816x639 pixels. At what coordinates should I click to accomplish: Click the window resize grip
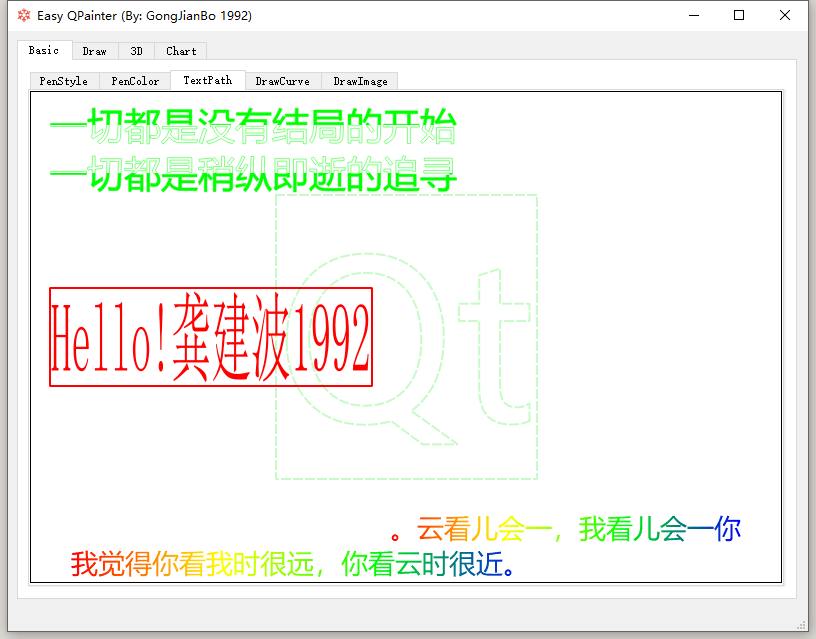point(801,625)
